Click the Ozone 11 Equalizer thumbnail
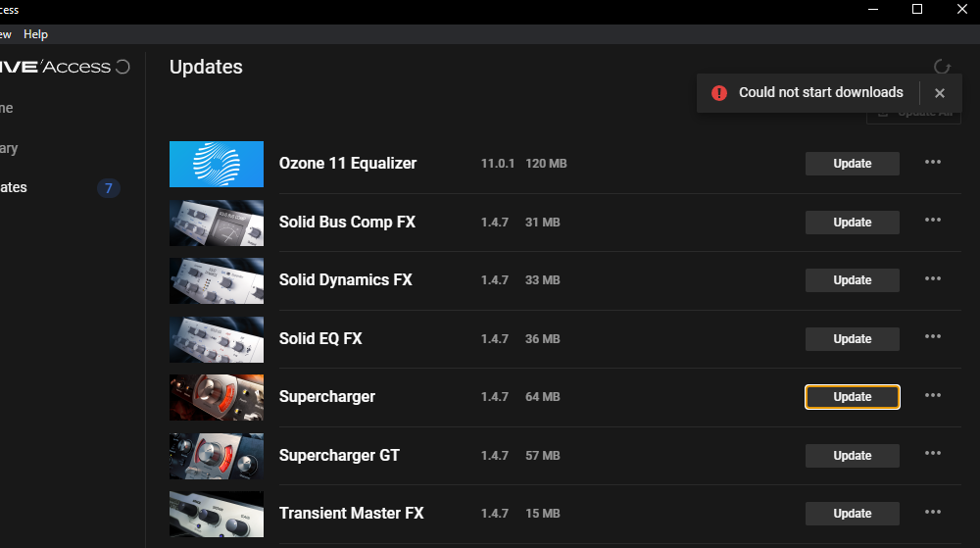Screen dimensions: 980x548 [x=217, y=165]
